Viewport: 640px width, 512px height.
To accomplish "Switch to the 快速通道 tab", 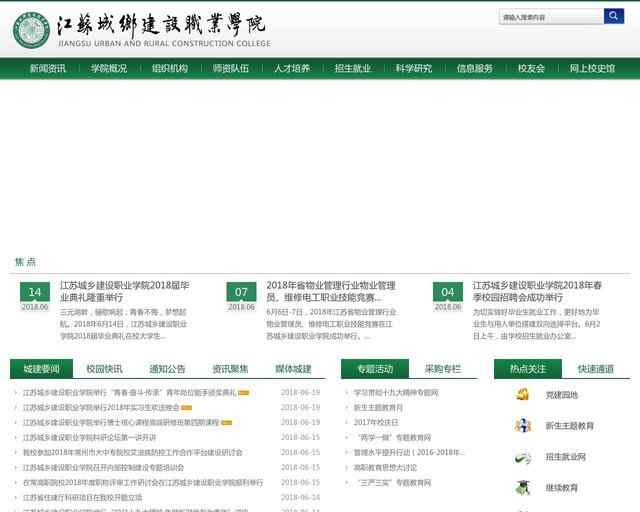I will [596, 369].
